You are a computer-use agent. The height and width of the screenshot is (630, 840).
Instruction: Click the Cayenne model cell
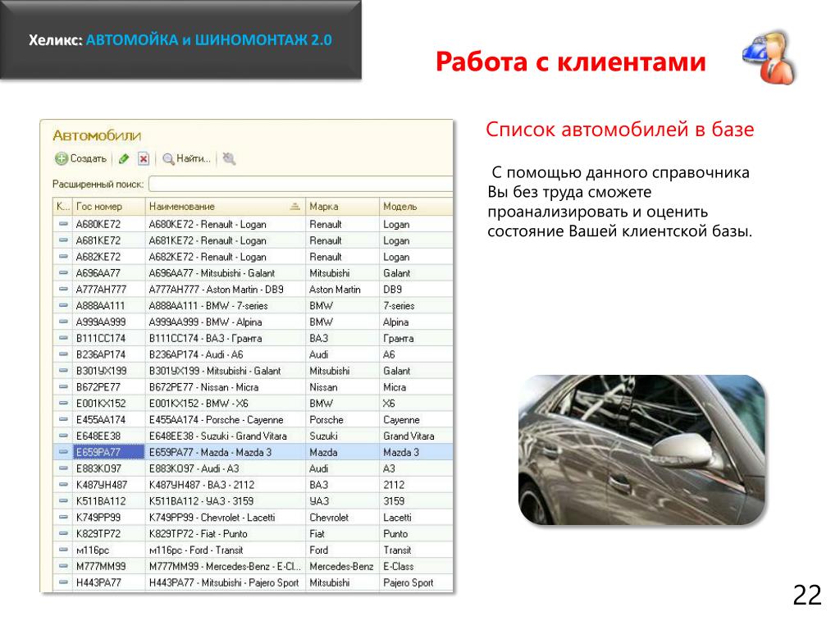tap(416, 419)
